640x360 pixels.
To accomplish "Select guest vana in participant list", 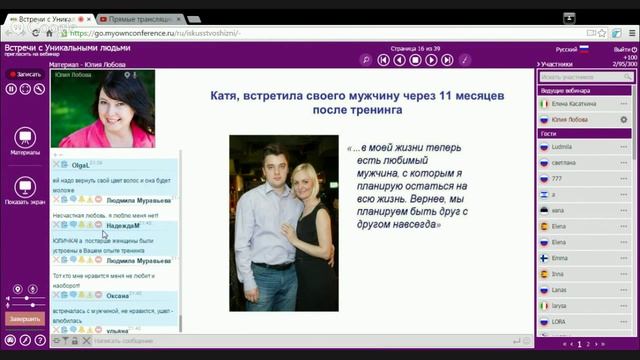I will 584,210.
